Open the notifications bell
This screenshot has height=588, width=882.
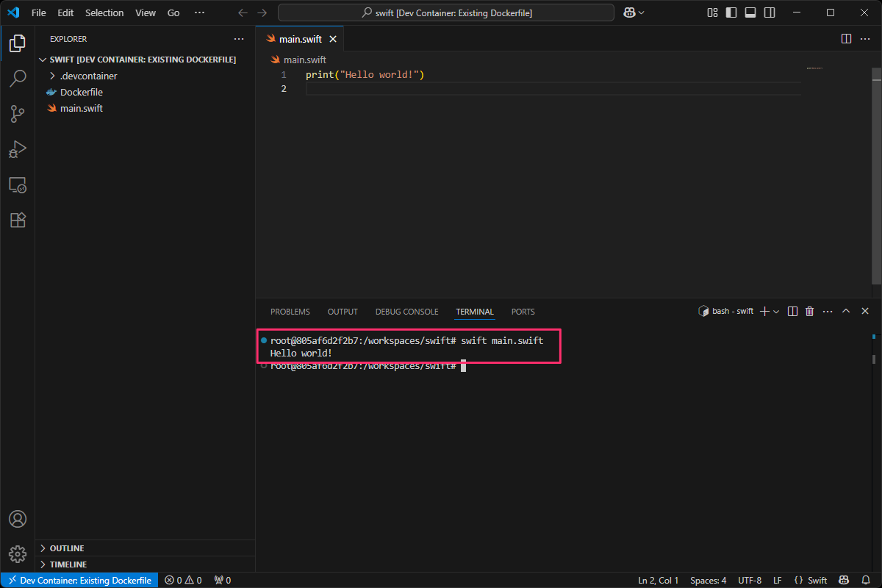point(867,580)
